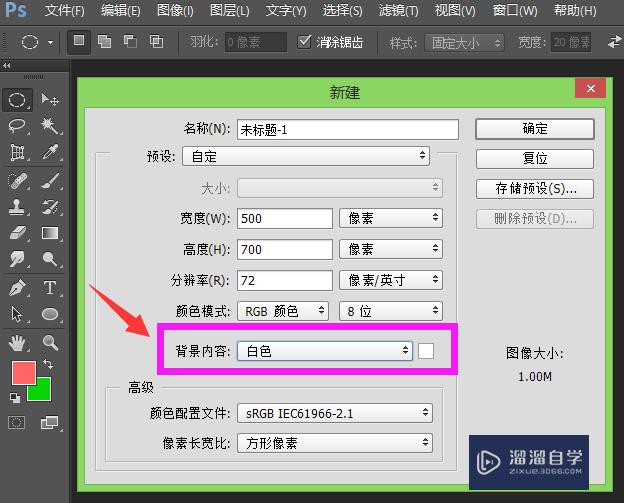This screenshot has height=503, width=624.
Task: Open the 像素长宽比 方形像素 dropdown
Action: click(x=335, y=443)
